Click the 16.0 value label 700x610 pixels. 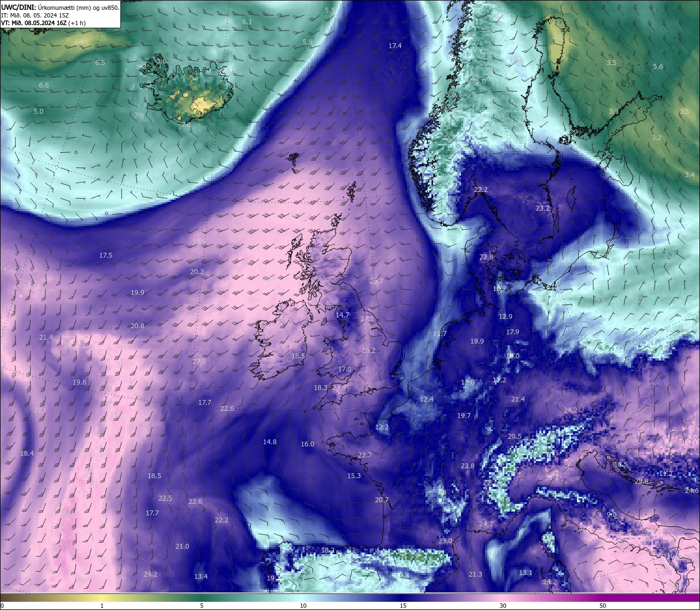[x=307, y=444]
